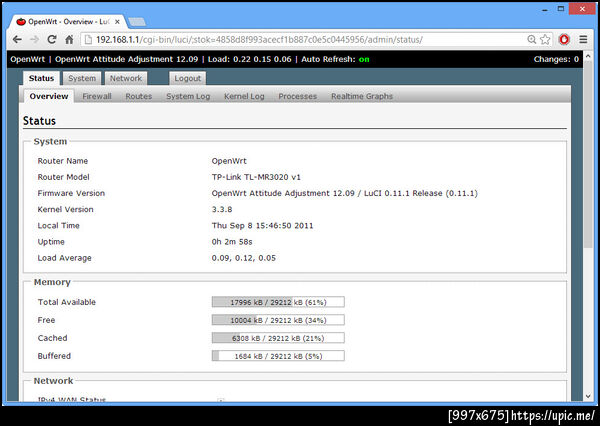
Task: Click the red Opera-style extension icon
Action: [x=564, y=39]
